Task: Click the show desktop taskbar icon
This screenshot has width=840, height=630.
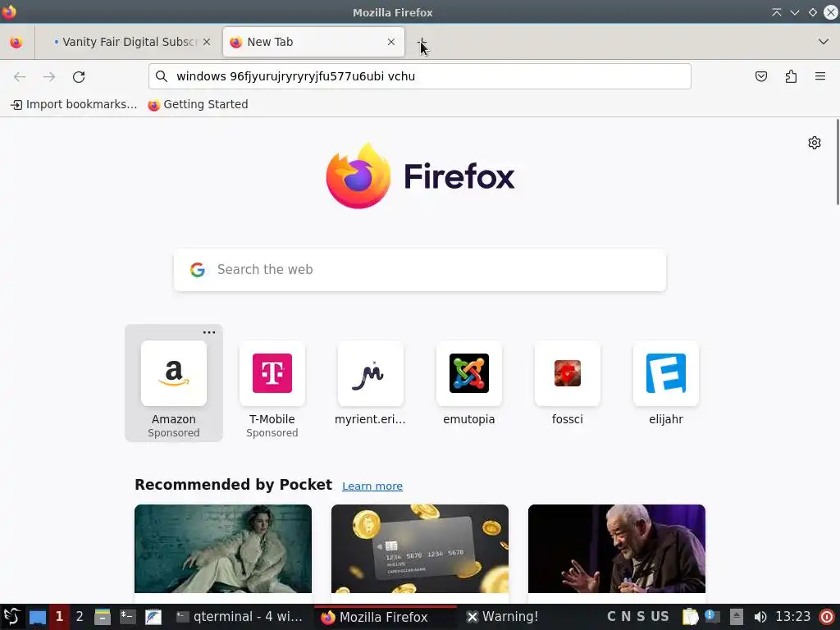Action: coord(38,617)
